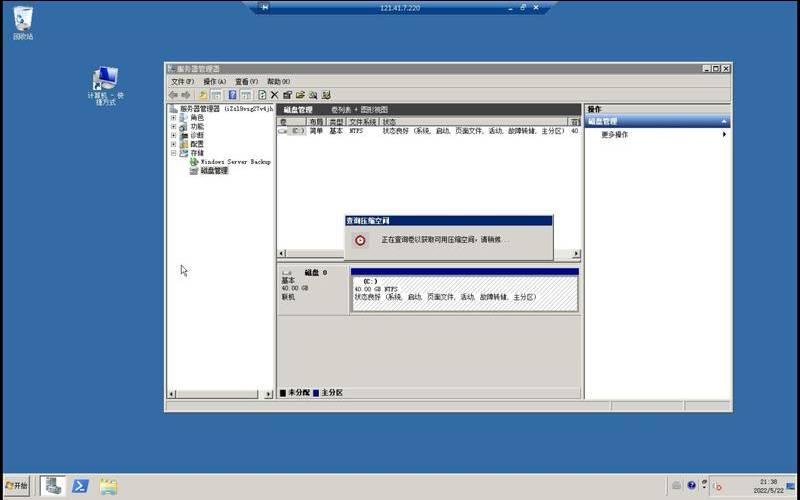Click the Forward arrow in the toolbar
This screenshot has width=800, height=500.
click(x=186, y=95)
